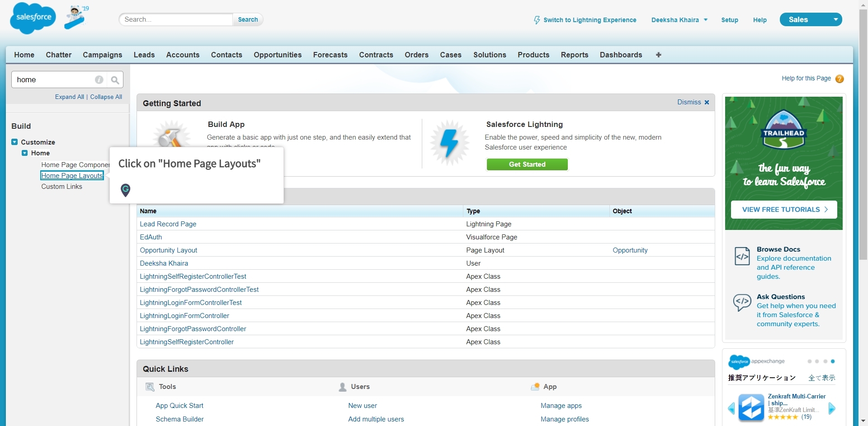Click the magnifier icon in sidebar search

tap(115, 80)
